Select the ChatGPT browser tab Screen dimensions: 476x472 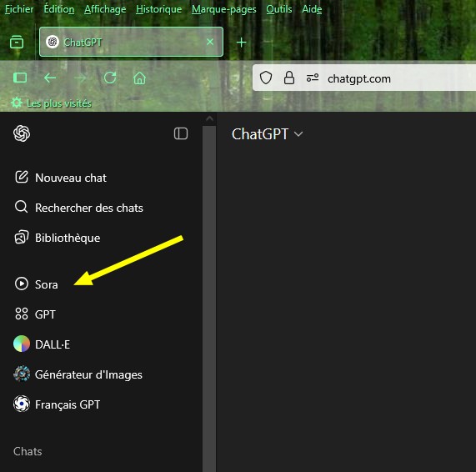coord(131,42)
